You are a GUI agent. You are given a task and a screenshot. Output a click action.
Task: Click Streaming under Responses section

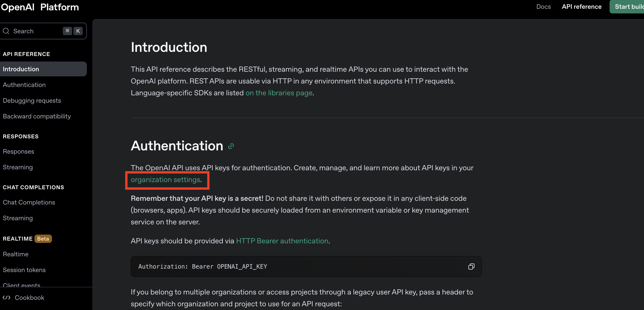(x=18, y=167)
